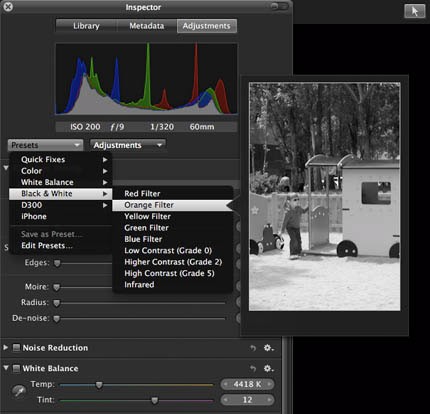Screen dimensions: 430x414
Task: Switch to the Metadata tab
Action: (x=147, y=26)
